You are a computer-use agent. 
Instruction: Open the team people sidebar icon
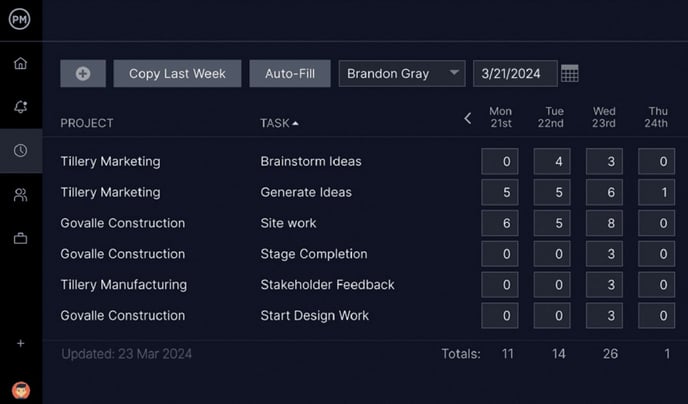tap(20, 195)
